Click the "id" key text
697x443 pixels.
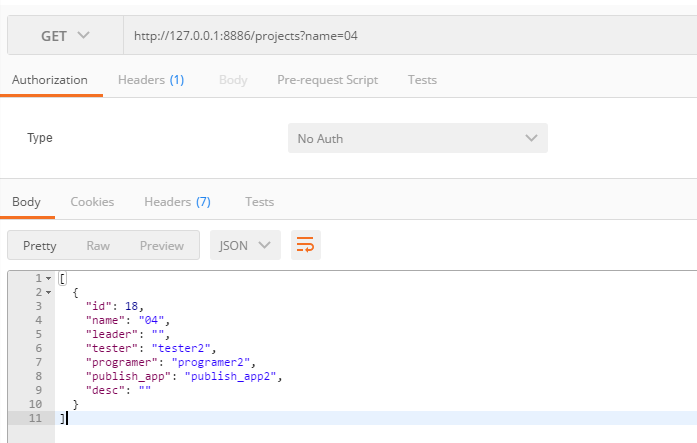pos(99,306)
